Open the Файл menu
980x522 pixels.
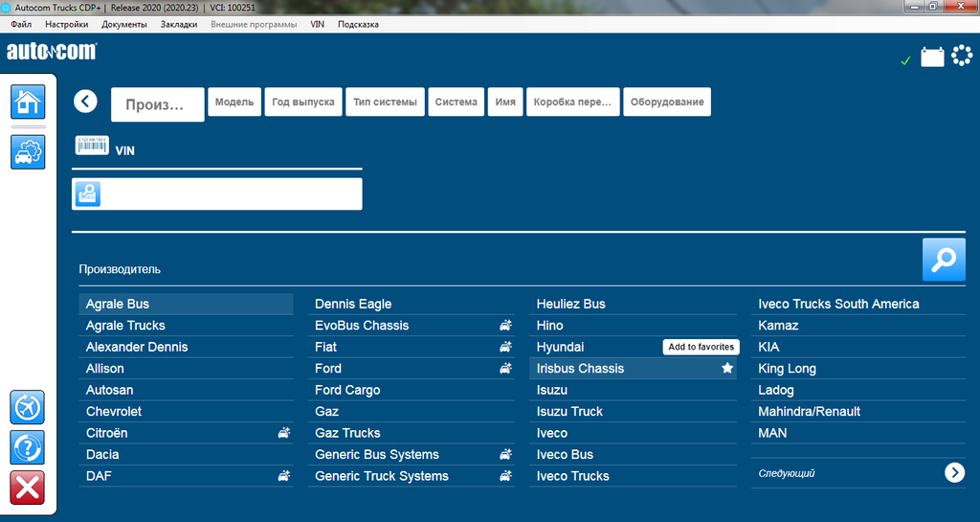pos(21,24)
